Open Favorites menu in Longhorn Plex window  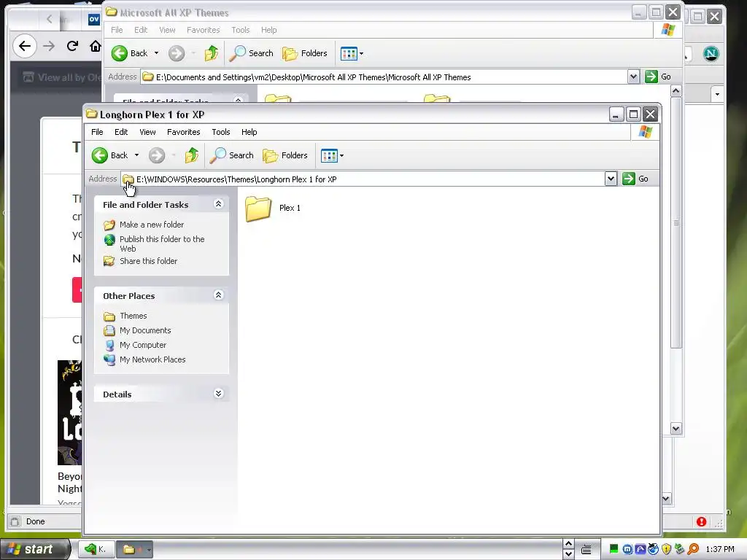183,132
